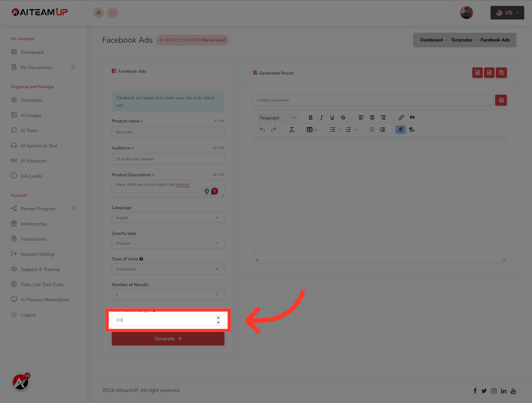Image resolution: width=532 pixels, height=403 pixels.
Task: Click the fullscreen toggle icon
Action: 112,13
